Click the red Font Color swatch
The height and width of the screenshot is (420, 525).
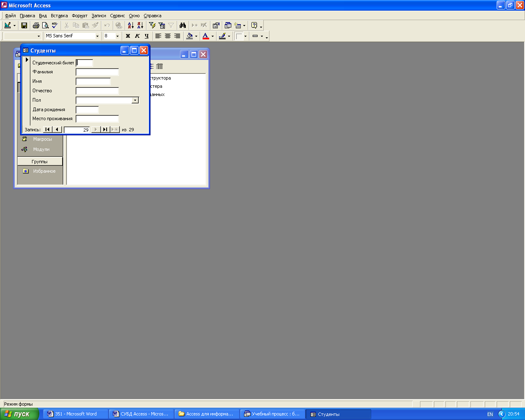click(206, 36)
